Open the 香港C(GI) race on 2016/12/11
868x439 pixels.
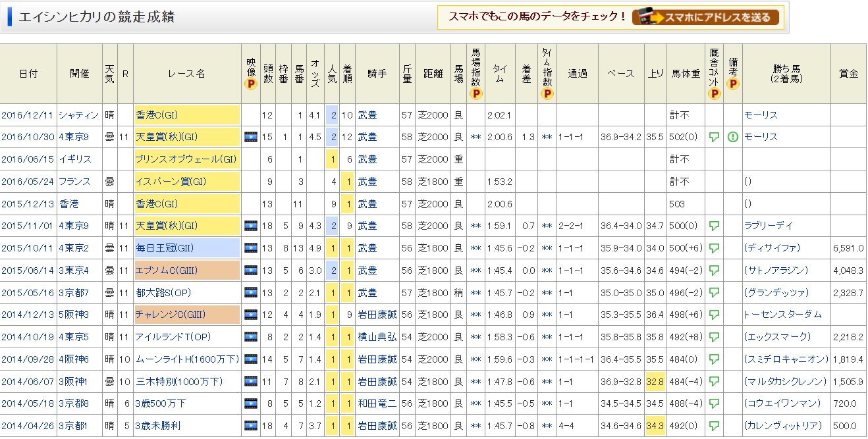click(x=157, y=115)
